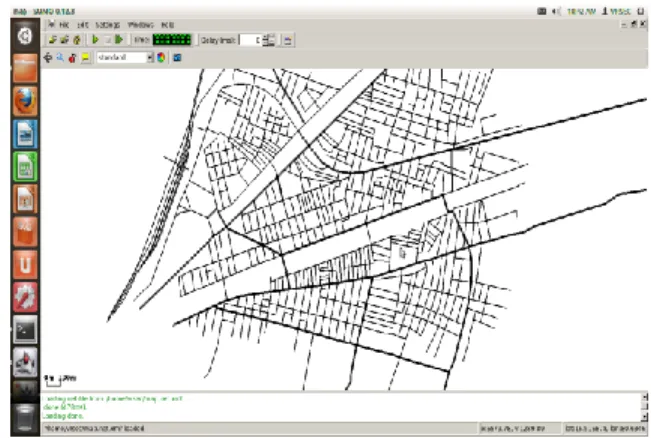The height and width of the screenshot is (438, 651).
Task: Open the Home folder from the dock
Action: tap(25, 68)
